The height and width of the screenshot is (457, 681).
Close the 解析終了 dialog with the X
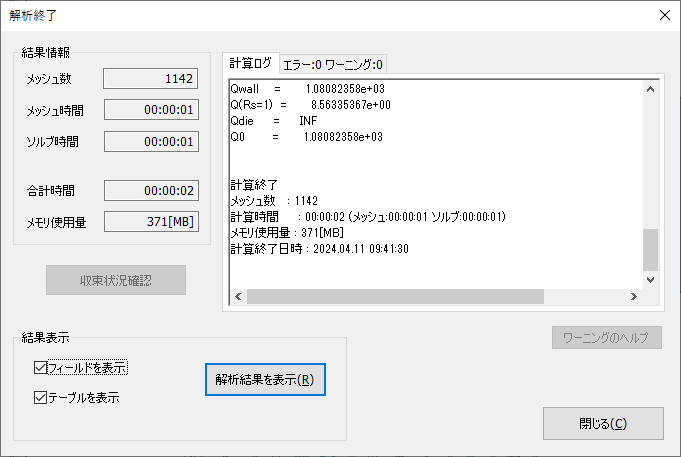[x=664, y=15]
